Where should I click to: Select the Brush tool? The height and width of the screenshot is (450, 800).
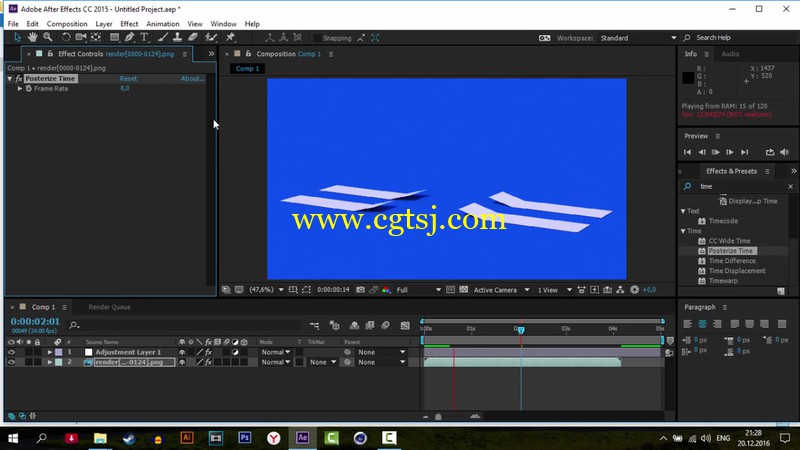162,37
